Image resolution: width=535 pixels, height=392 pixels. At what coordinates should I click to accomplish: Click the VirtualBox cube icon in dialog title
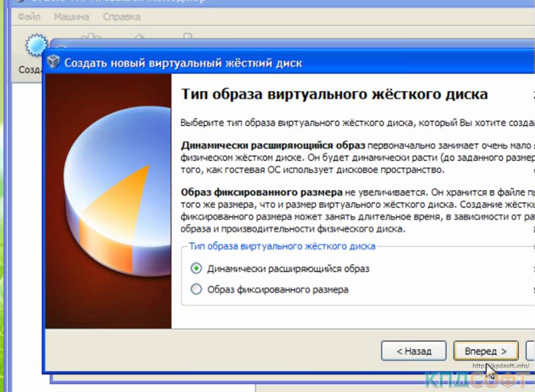pos(53,62)
